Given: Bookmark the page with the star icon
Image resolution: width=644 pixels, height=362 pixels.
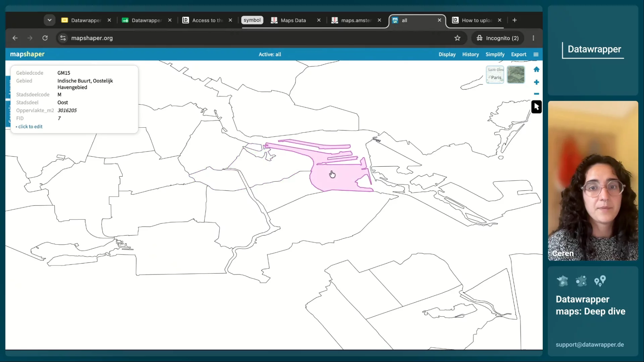Looking at the screenshot, I should (x=458, y=38).
